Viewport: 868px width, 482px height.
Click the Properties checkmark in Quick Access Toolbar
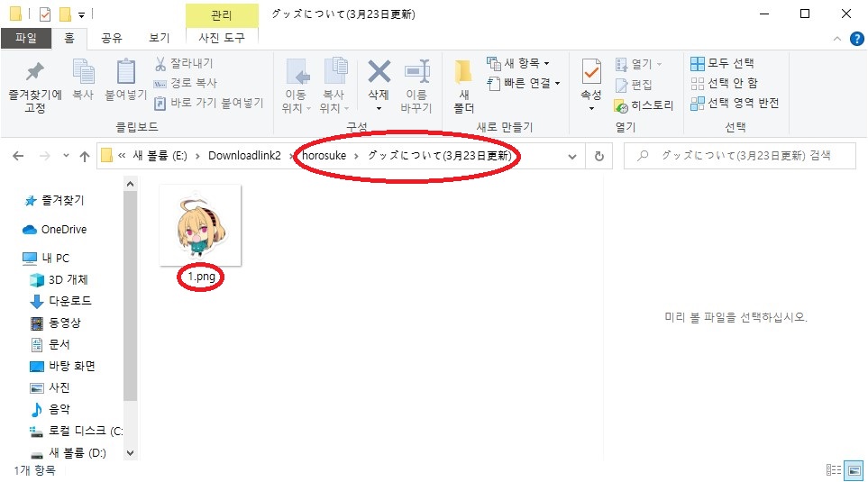tap(44, 14)
